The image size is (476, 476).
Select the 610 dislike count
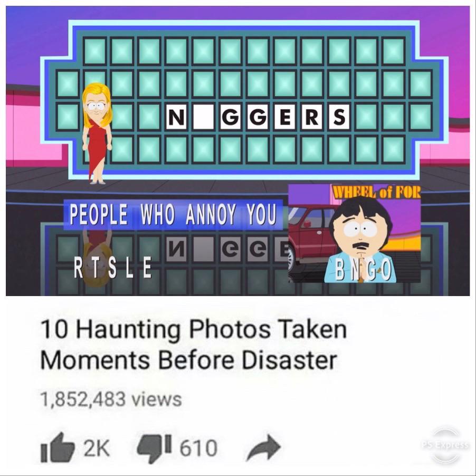click(x=198, y=448)
